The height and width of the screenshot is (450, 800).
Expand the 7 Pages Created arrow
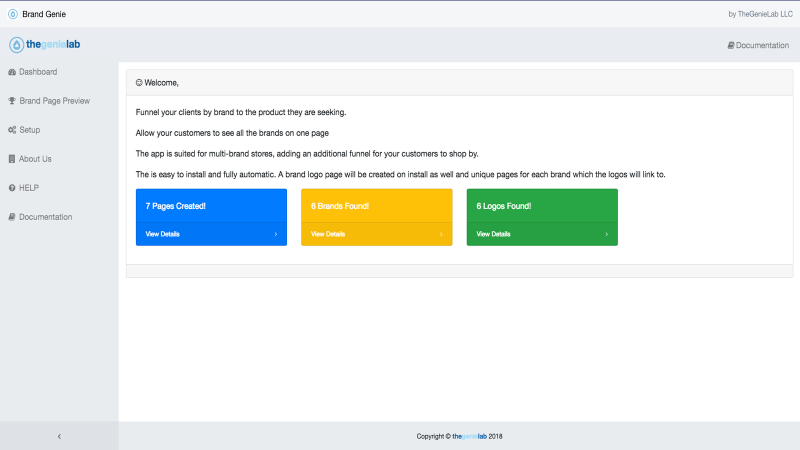click(276, 234)
